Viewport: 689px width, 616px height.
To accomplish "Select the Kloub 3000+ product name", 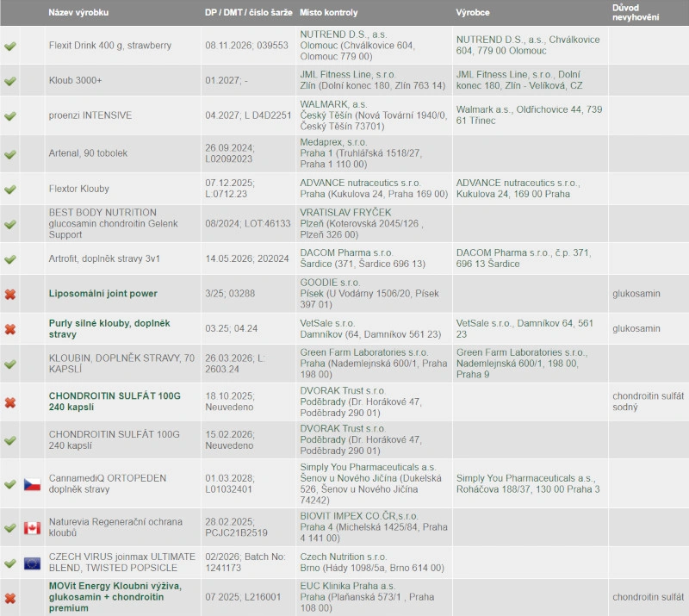I will [x=75, y=80].
